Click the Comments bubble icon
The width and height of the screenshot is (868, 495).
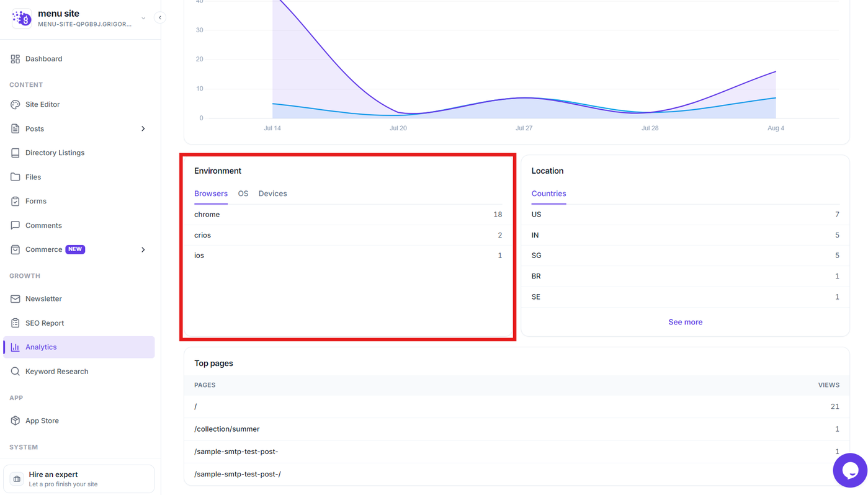click(16, 225)
